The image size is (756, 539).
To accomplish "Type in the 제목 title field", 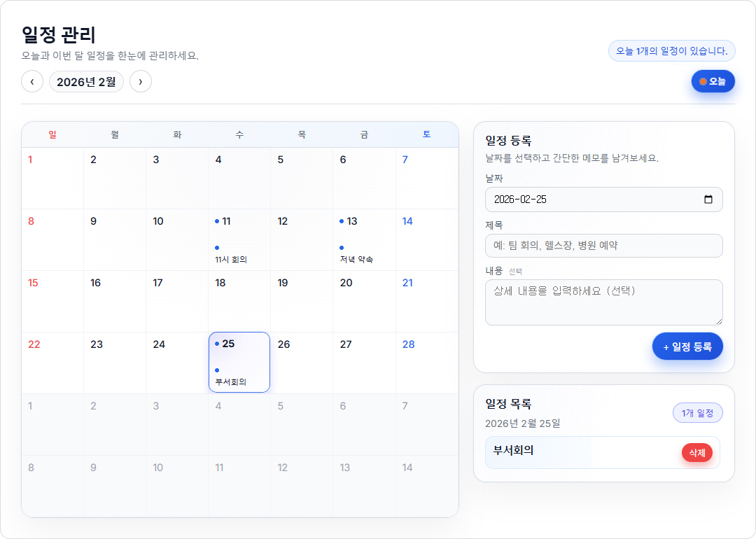I will click(x=603, y=246).
